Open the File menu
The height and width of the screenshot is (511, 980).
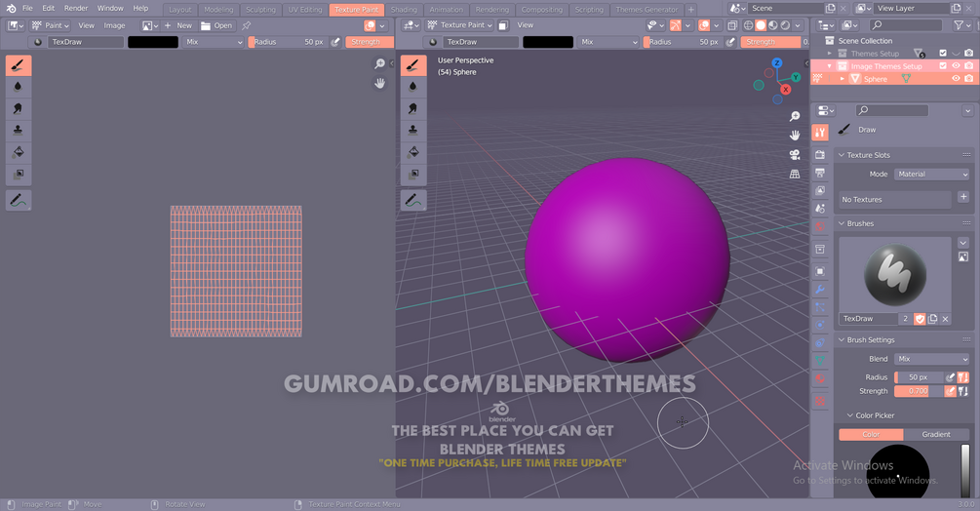click(x=27, y=8)
